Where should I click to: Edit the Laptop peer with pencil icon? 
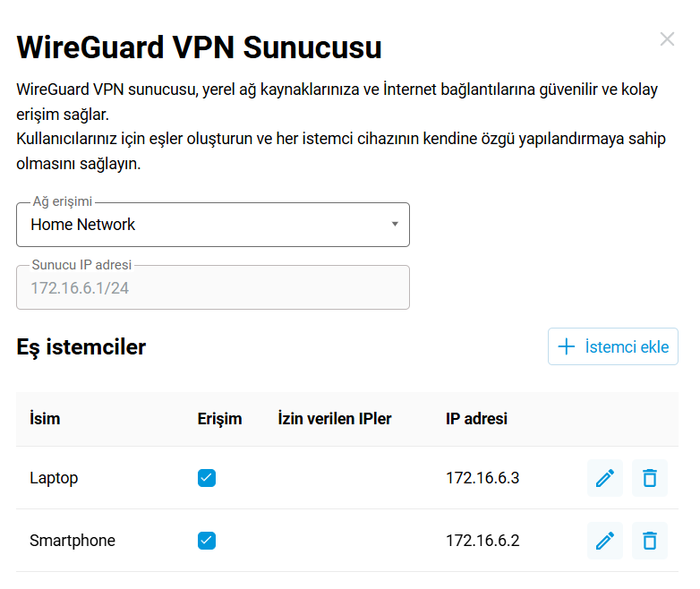point(605,478)
